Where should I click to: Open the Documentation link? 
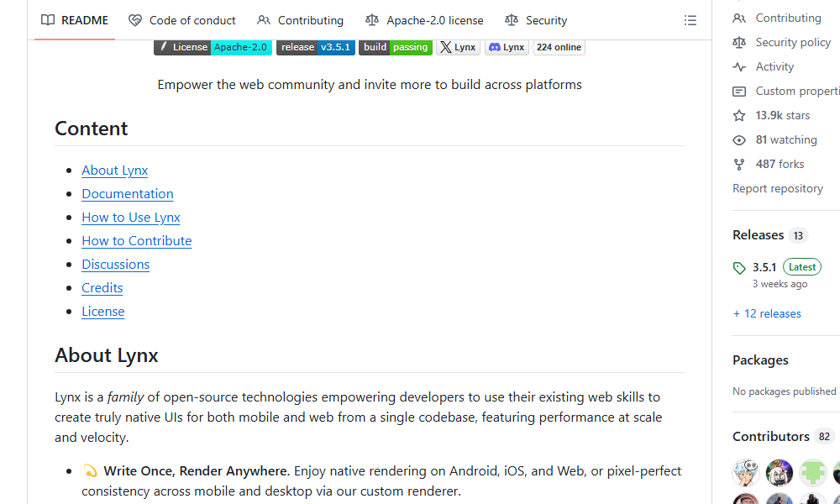[x=128, y=194]
